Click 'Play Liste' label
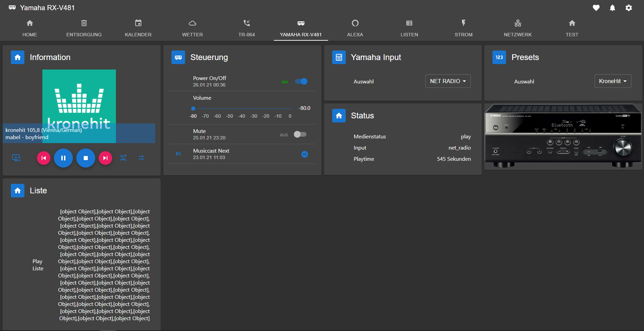This screenshot has width=644, height=331. (38, 265)
